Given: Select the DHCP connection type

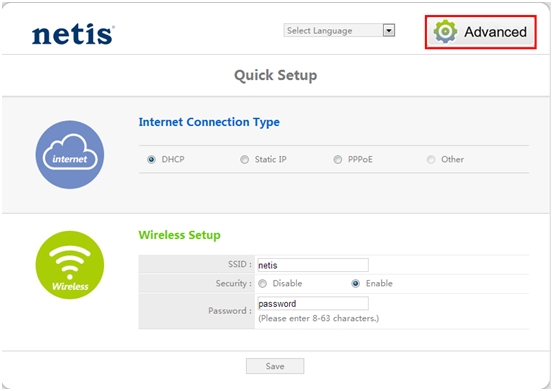Looking at the screenshot, I should [x=151, y=160].
